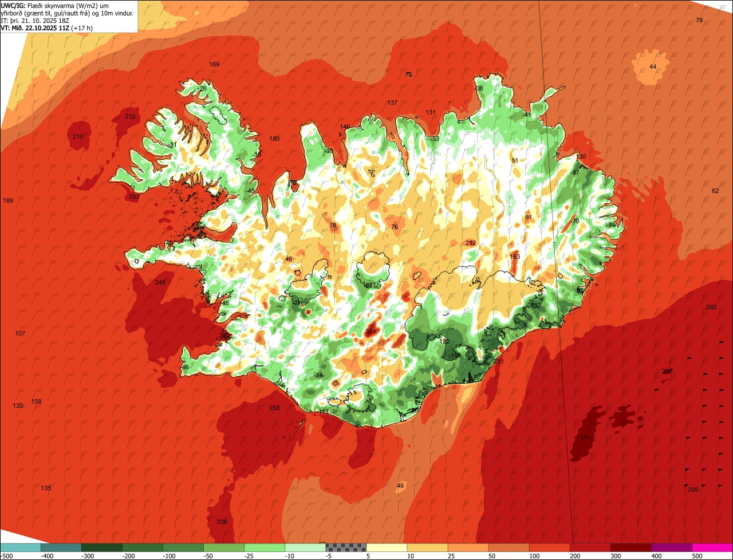Click the map value 180
Image resolution: width=733 pixels, height=560 pixels.
point(275,139)
